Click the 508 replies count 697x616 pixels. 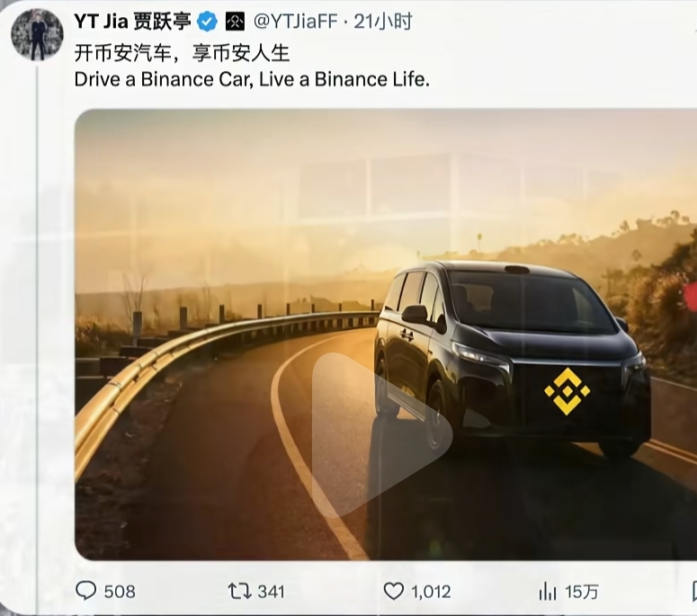point(120,592)
